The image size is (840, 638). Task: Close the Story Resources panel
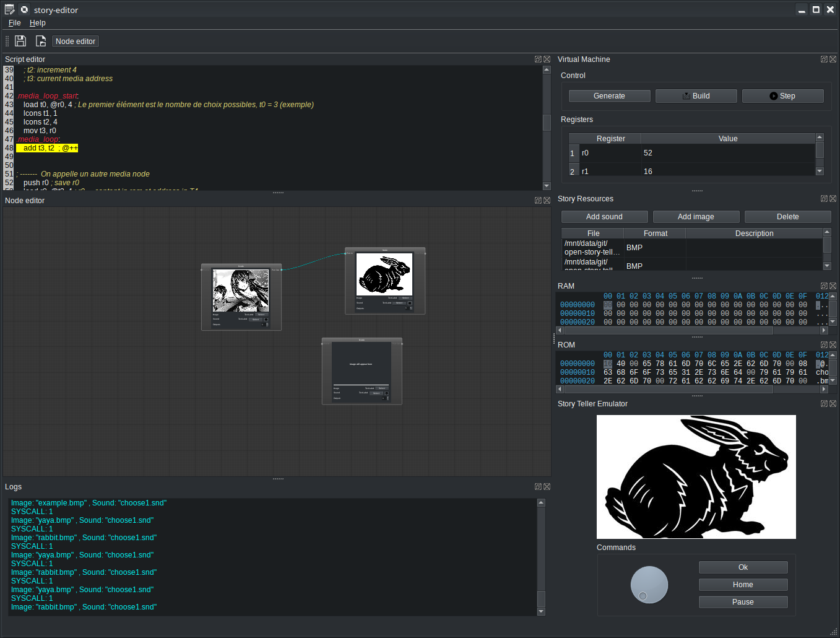point(833,199)
